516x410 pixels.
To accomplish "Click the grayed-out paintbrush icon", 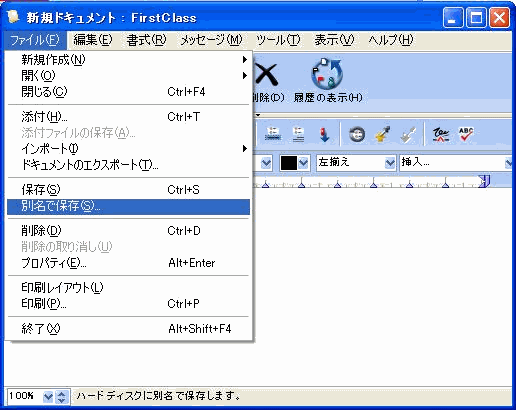I will click(x=408, y=135).
